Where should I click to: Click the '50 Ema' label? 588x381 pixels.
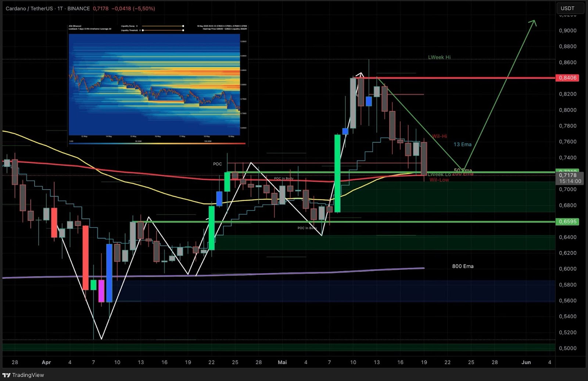click(x=463, y=170)
